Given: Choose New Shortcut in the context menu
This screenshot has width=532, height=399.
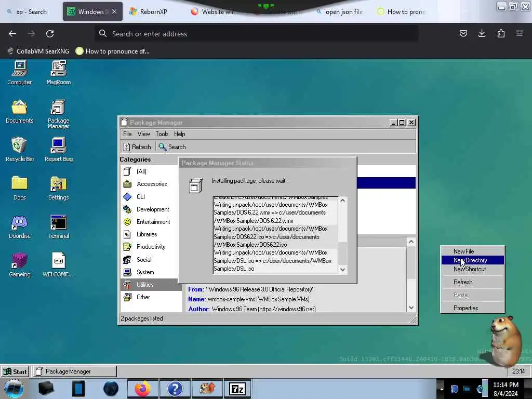Looking at the screenshot, I should [x=473, y=269].
